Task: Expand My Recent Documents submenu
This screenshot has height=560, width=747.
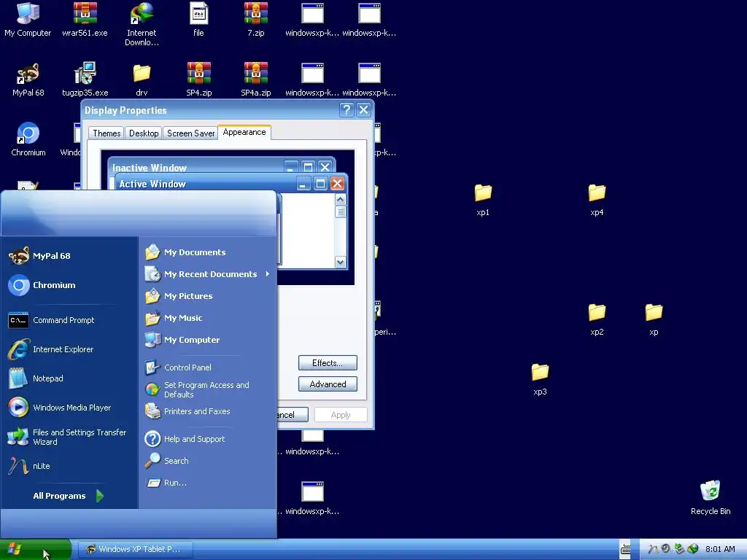Action: 208,274
